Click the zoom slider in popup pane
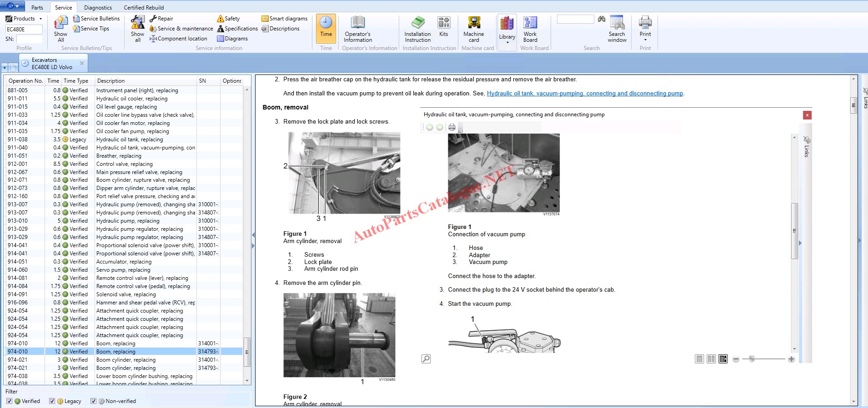The width and height of the screenshot is (868, 408). [752, 359]
